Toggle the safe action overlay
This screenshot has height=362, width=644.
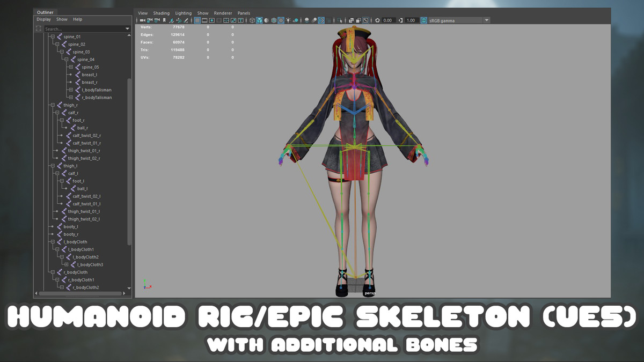point(233,20)
